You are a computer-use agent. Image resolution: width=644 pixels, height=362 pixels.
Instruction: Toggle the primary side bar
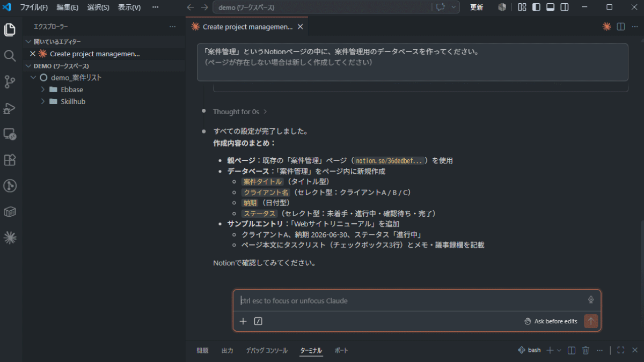[x=536, y=8]
